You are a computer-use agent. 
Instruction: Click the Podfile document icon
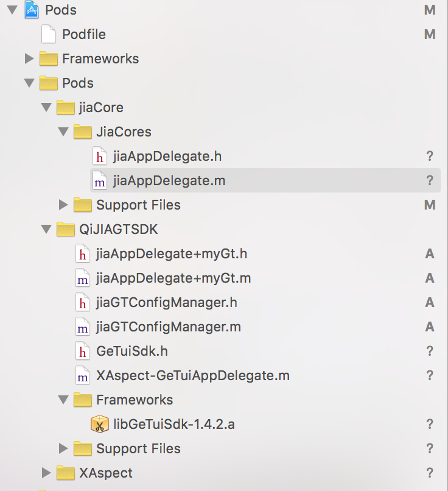(x=48, y=34)
